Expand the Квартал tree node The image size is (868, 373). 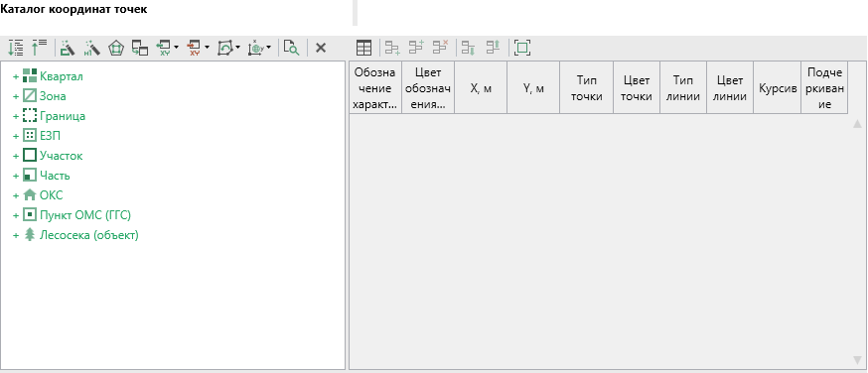(x=16, y=76)
